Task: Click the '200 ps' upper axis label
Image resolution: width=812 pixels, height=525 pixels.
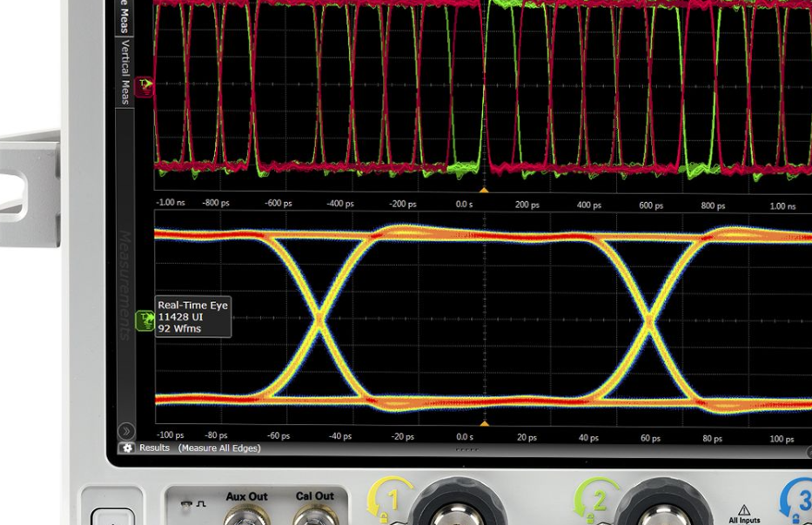Action: [x=527, y=205]
